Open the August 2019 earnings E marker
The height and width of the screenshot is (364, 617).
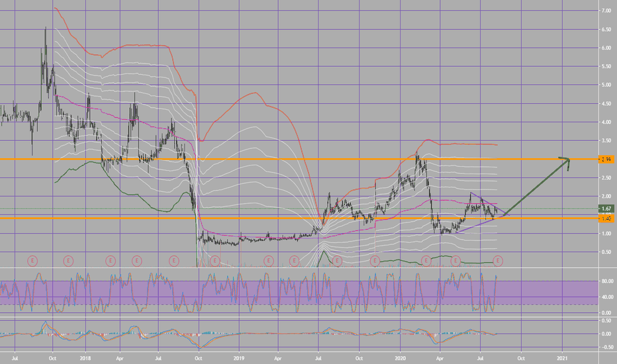click(x=337, y=261)
